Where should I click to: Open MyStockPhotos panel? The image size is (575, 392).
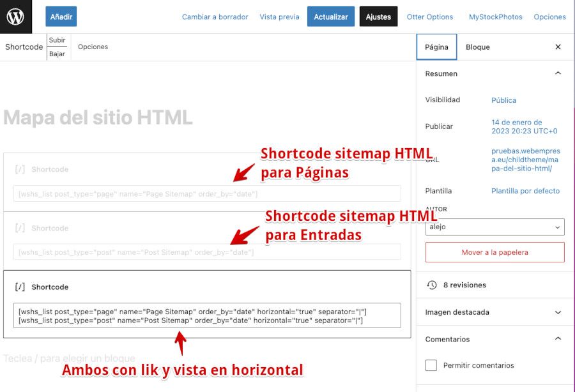coord(495,17)
